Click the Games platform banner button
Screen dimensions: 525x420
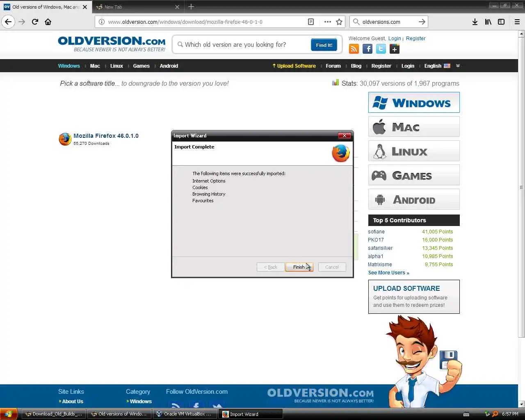(414, 175)
